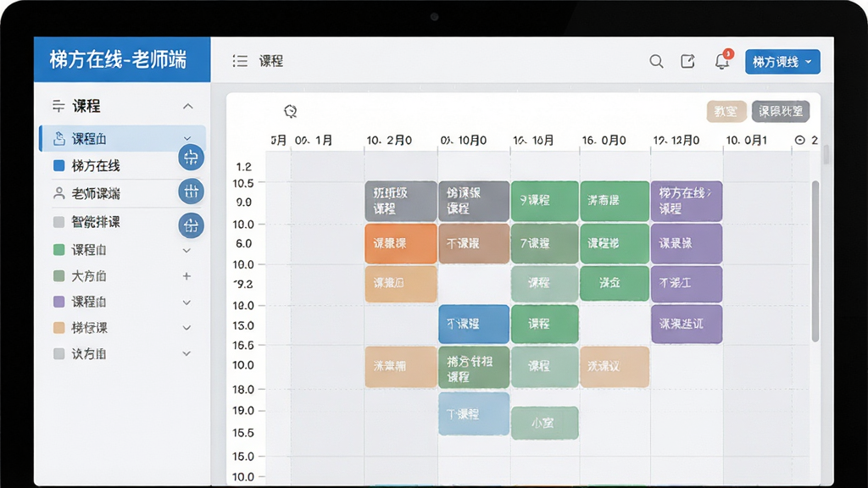Image resolution: width=868 pixels, height=488 pixels.
Task: Click the plus sign on 大方向 row
Action: tap(187, 276)
